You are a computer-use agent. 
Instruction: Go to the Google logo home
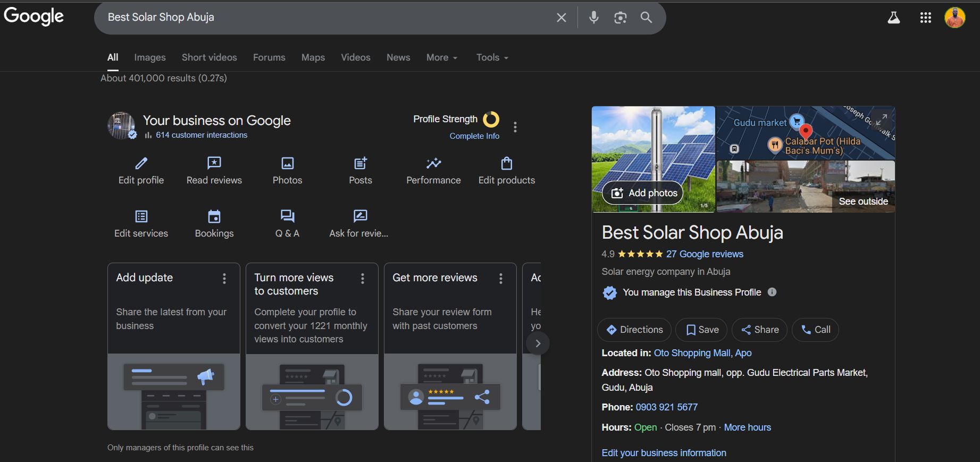[x=33, y=16]
